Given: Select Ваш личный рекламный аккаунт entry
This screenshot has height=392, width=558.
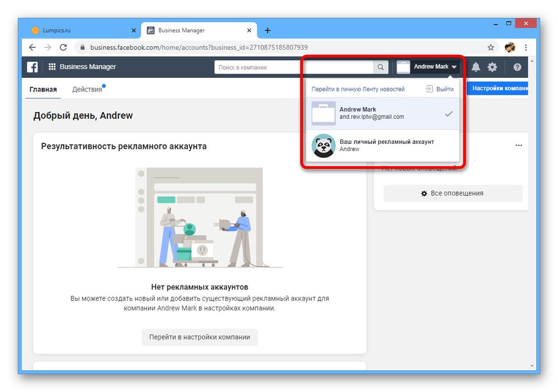Looking at the screenshot, I should (383, 146).
